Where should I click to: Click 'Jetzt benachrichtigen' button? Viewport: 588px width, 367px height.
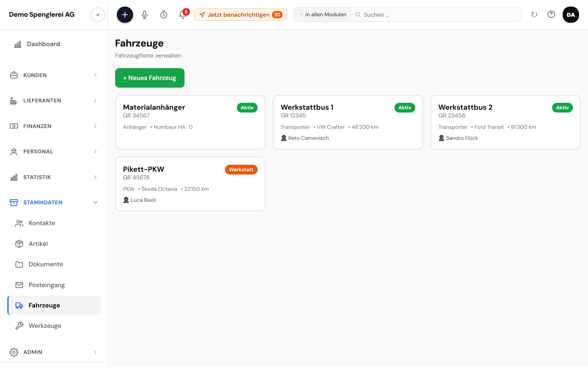click(x=241, y=14)
